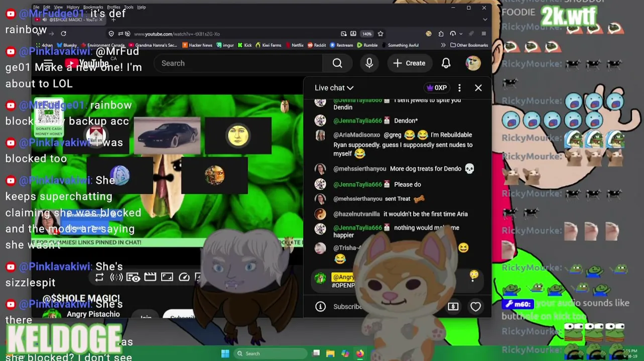
Task: Toggle loop playback in the player
Action: tap(99, 277)
